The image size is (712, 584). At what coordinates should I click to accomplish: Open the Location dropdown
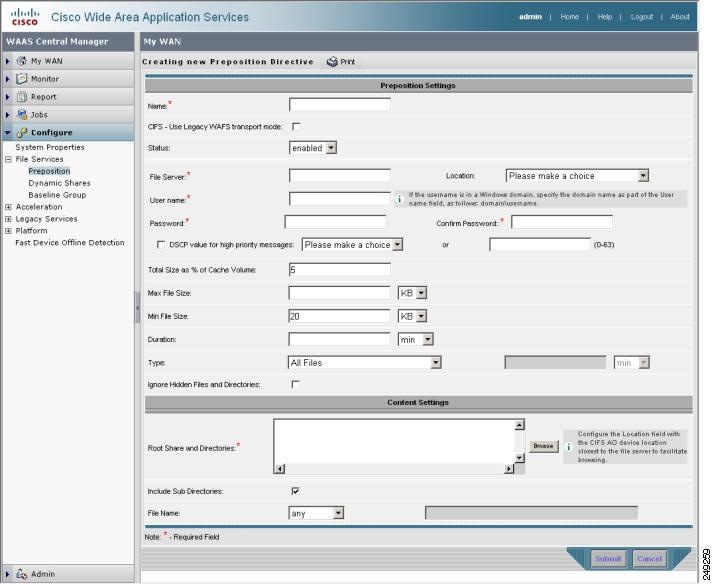pyautogui.click(x=577, y=176)
